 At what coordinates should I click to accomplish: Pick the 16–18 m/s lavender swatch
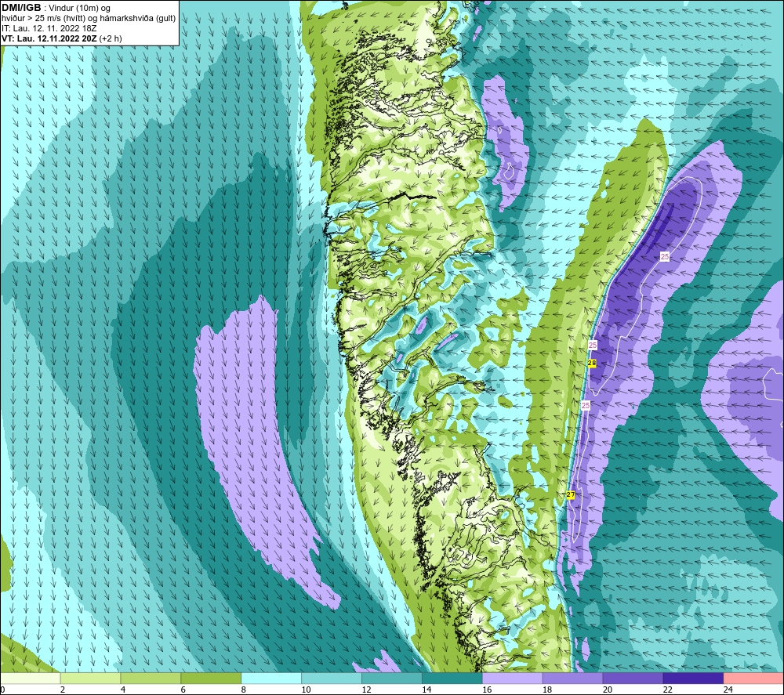(513, 678)
